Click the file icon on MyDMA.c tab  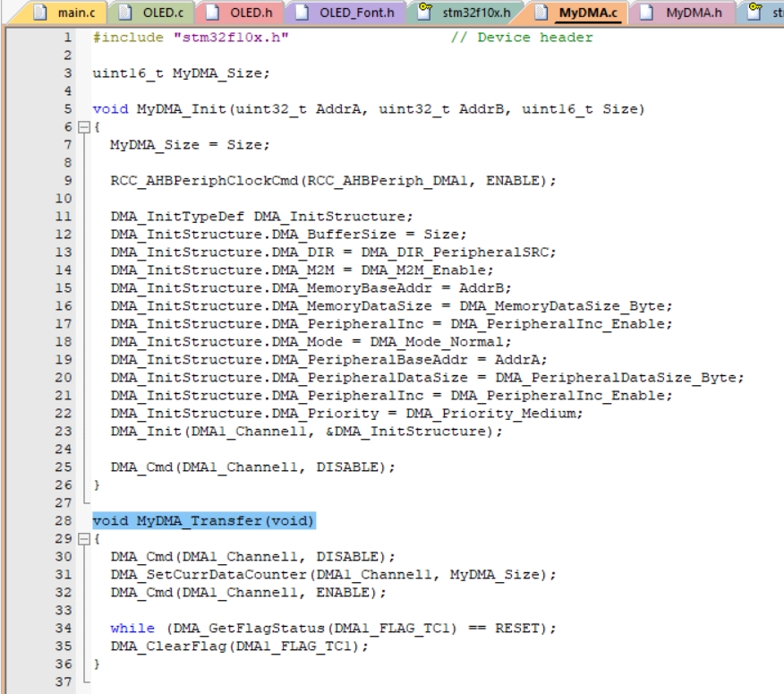click(x=541, y=12)
